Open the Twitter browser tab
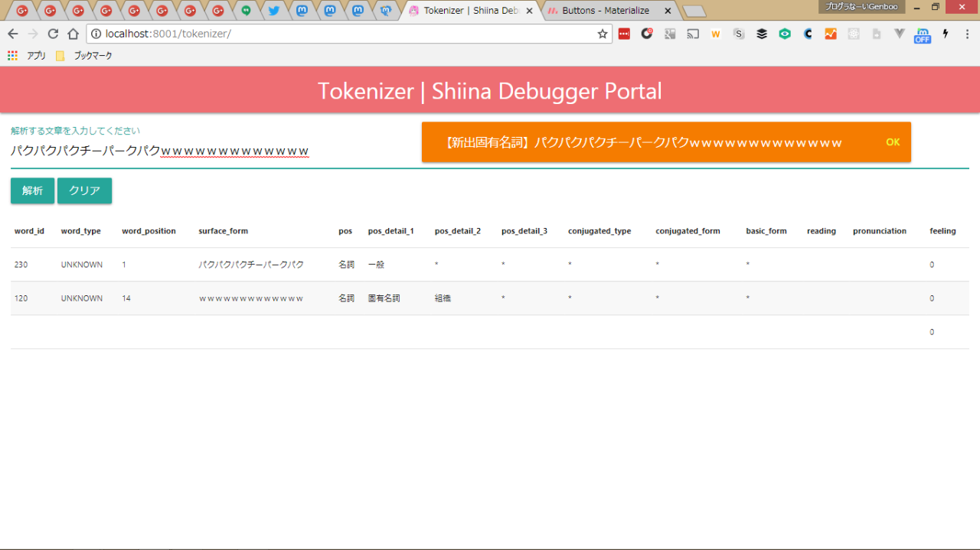 pyautogui.click(x=273, y=11)
